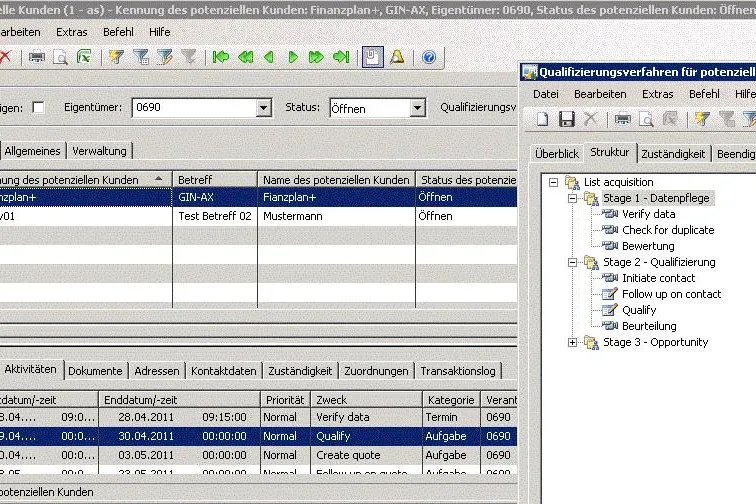Switch to Überblick tab
Image resolution: width=756 pixels, height=504 pixels.
(x=557, y=154)
